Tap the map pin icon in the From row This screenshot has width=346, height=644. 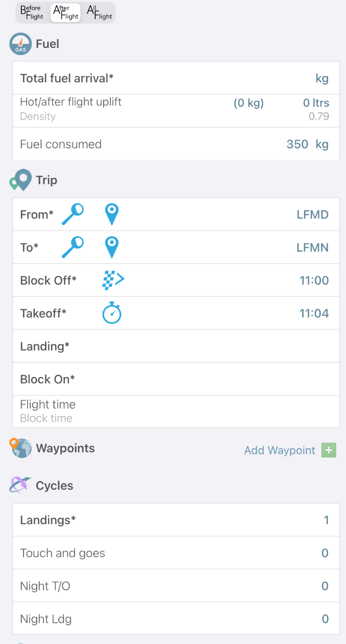[111, 215]
